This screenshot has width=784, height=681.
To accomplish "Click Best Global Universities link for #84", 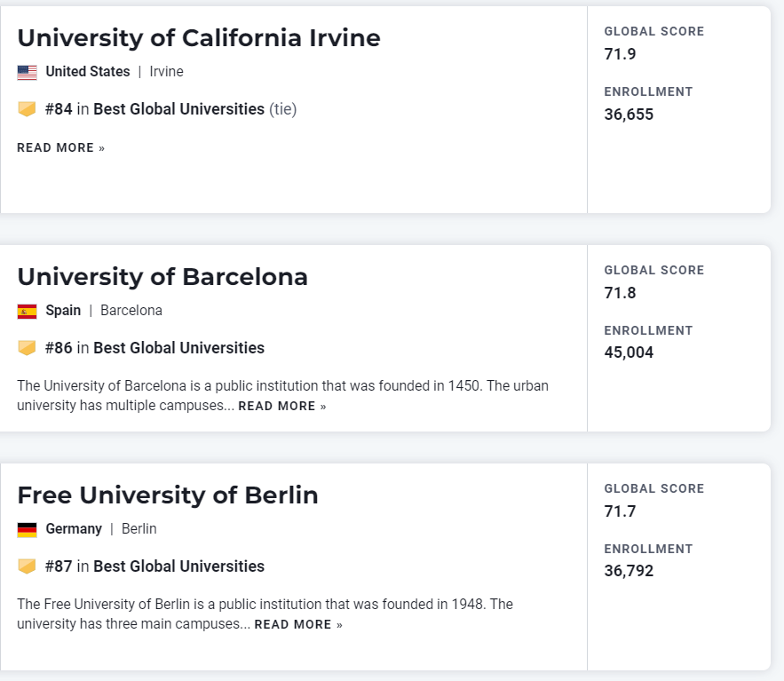I will coord(178,109).
